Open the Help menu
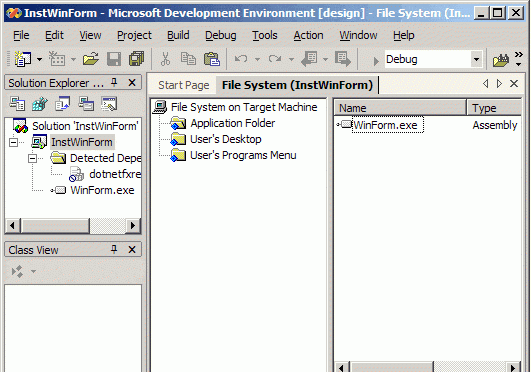 pyautogui.click(x=403, y=35)
